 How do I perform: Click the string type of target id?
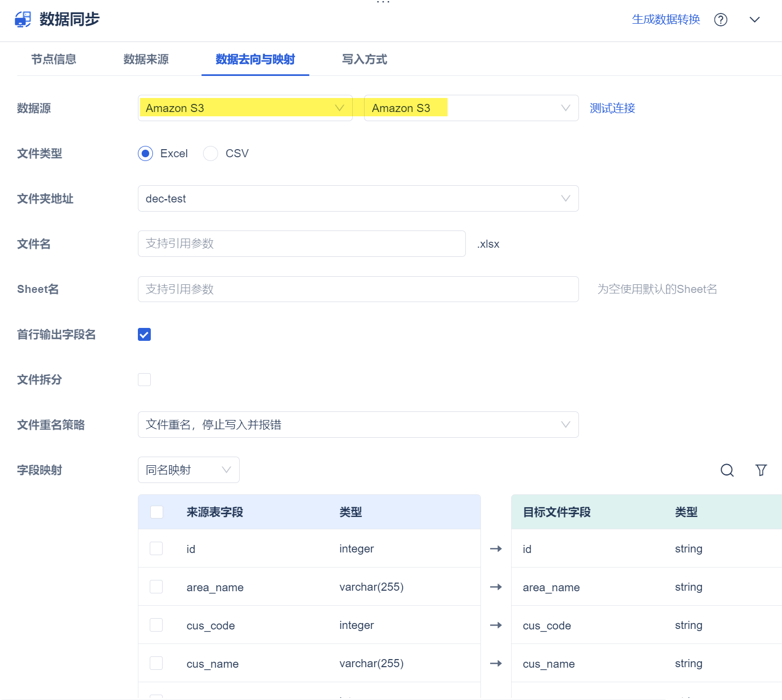point(689,549)
